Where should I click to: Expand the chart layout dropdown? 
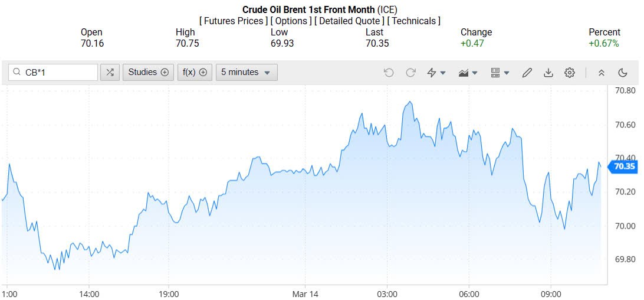(x=500, y=73)
